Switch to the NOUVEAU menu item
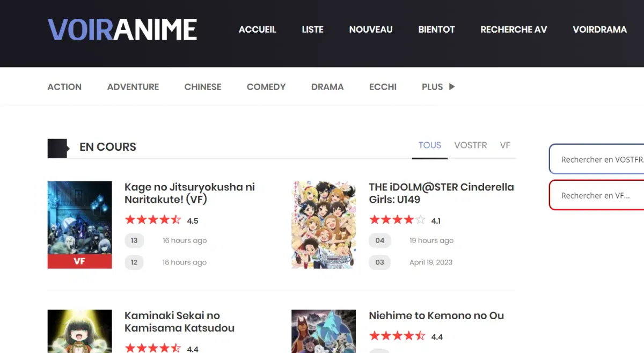This screenshot has height=353, width=644. tap(371, 30)
